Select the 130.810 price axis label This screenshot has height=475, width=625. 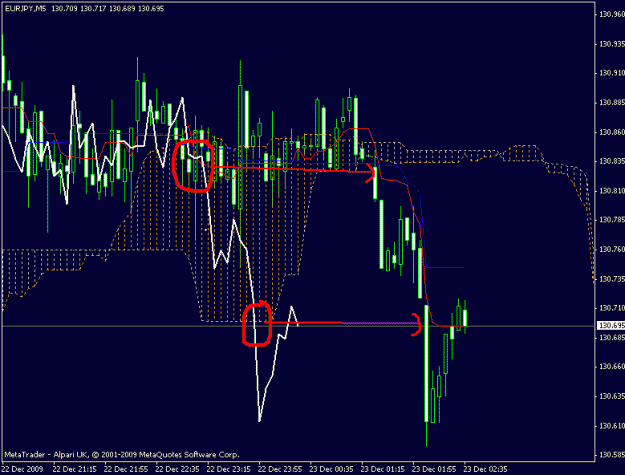pos(612,191)
